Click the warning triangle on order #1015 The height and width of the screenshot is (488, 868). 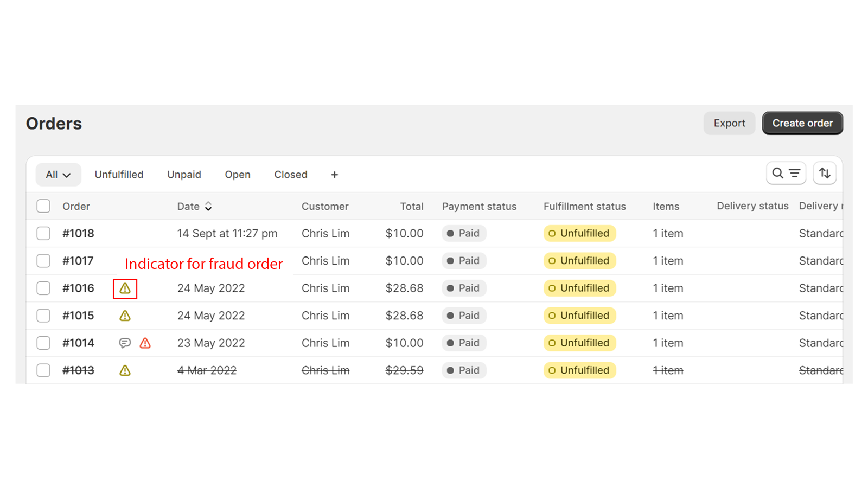tap(125, 315)
